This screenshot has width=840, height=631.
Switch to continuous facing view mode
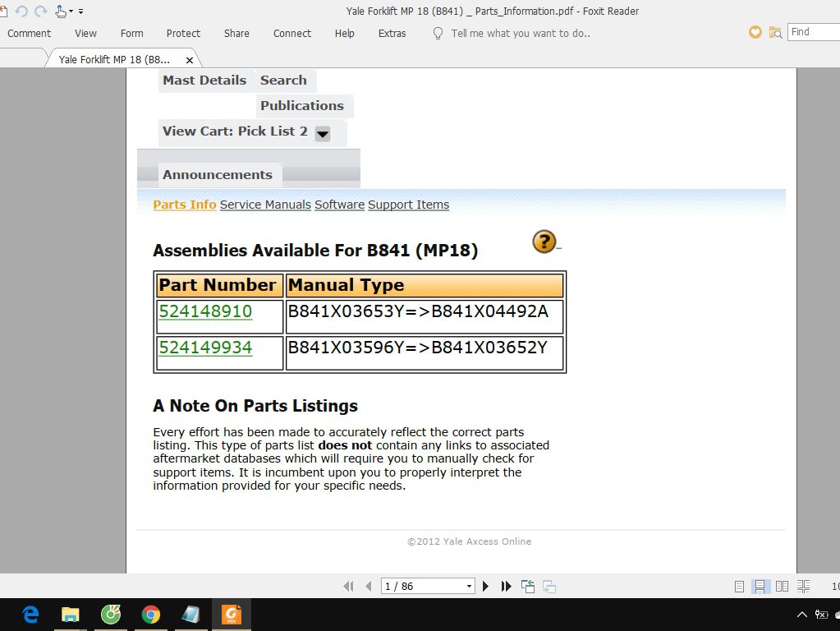click(804, 587)
